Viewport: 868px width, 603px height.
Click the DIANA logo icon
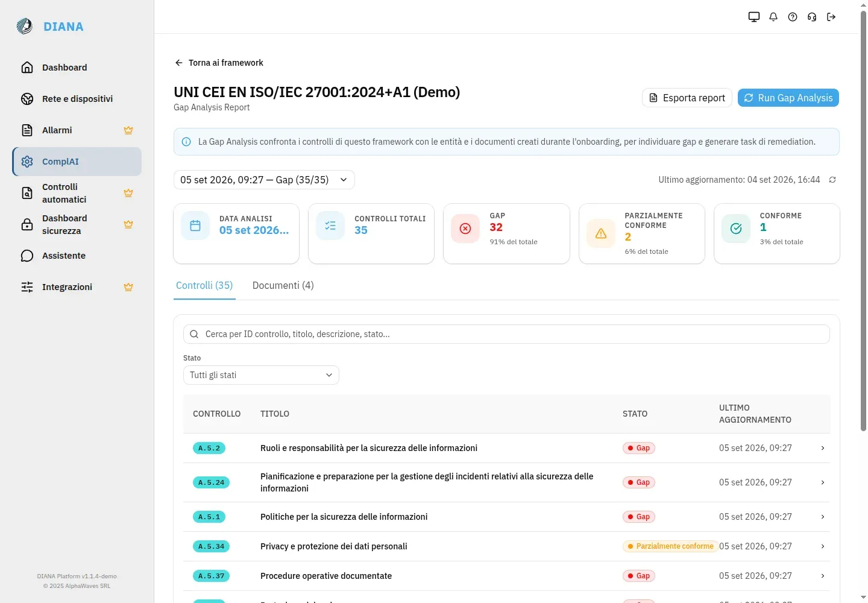pos(25,26)
